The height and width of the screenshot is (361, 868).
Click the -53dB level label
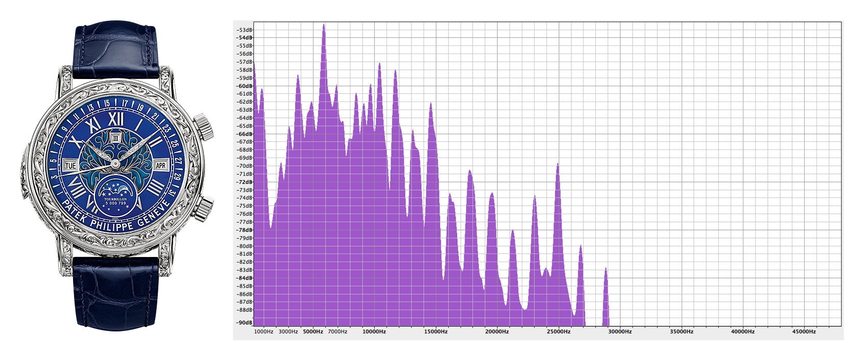(245, 30)
